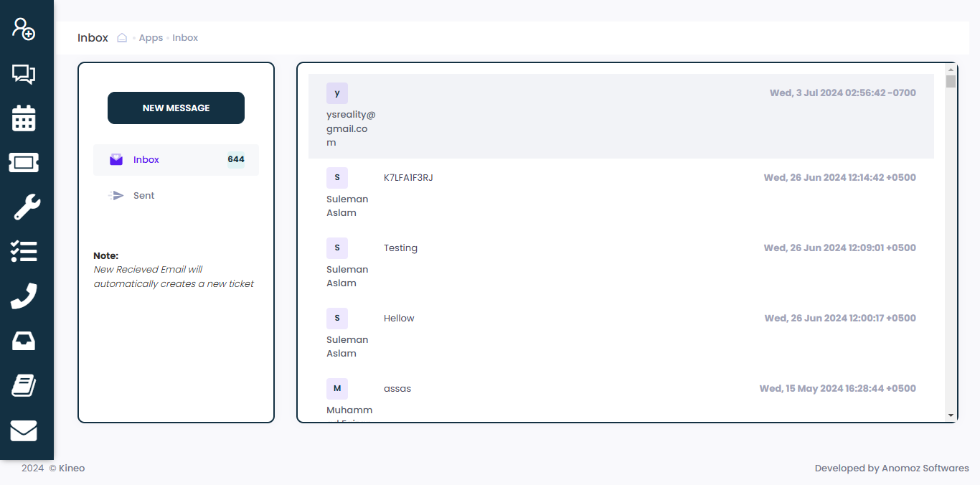The height and width of the screenshot is (485, 980).
Task: Open the chat bubbles sidebar icon
Action: tap(24, 74)
